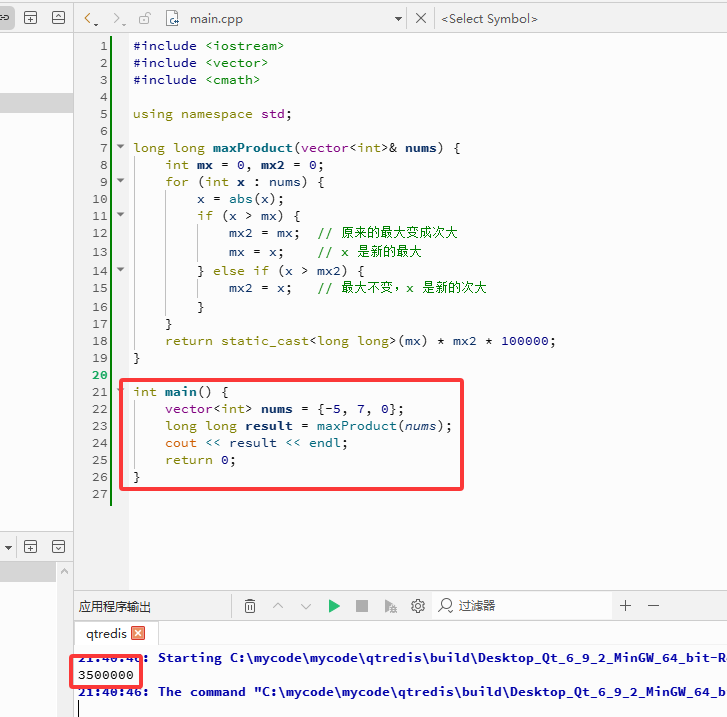Go back in editor navigation history
727x717 pixels.
point(88,19)
